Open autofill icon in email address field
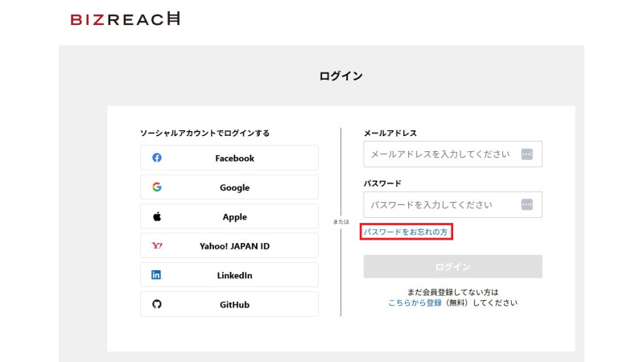Screen dimensions: 644x362 [527, 154]
